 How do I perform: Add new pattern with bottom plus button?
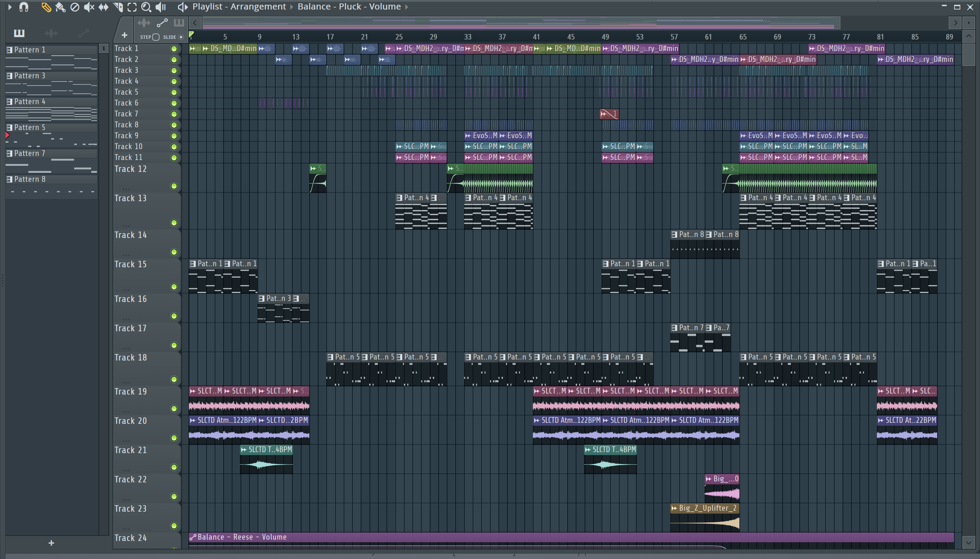51,543
